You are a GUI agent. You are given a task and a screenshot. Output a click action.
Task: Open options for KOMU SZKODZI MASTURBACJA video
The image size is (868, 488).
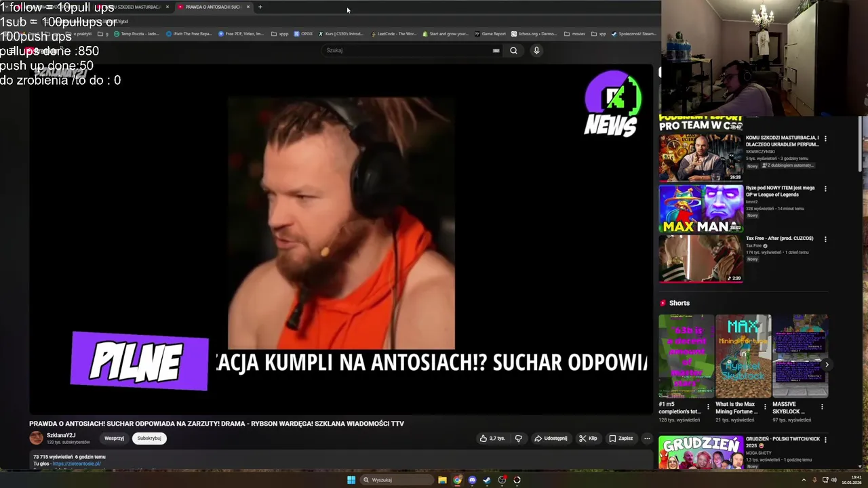coord(825,138)
